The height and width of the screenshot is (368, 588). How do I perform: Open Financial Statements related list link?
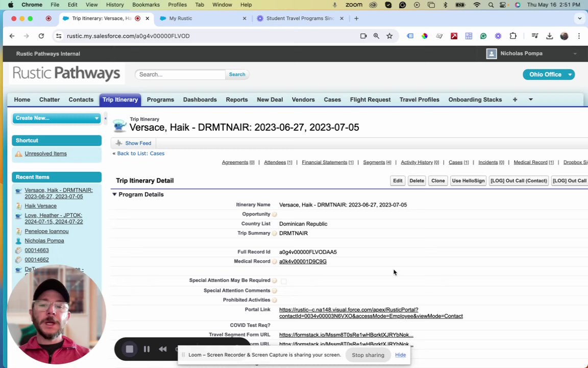327,162
